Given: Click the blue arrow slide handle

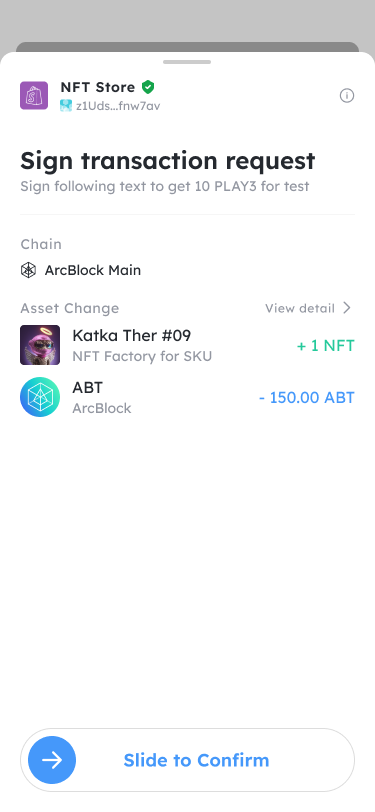Looking at the screenshot, I should (52, 760).
